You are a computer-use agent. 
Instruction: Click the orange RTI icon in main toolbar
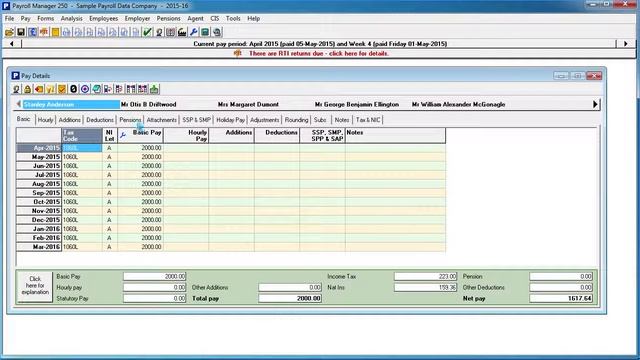click(x=44, y=32)
